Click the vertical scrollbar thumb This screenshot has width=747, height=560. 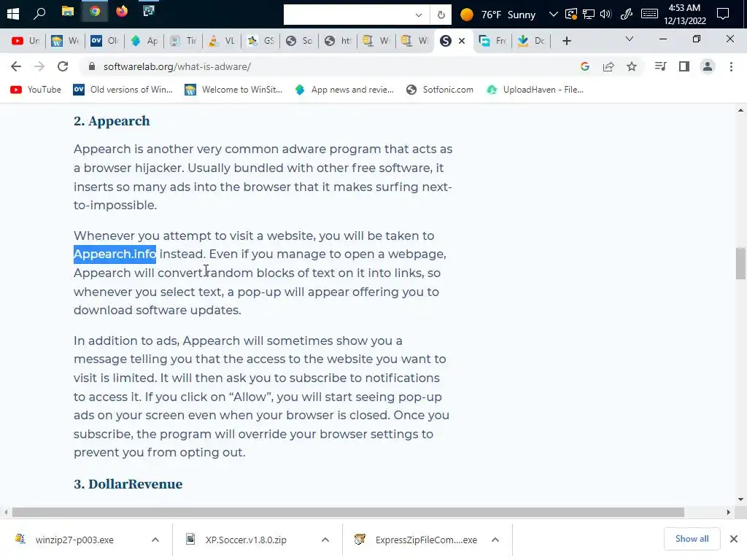[x=740, y=263]
